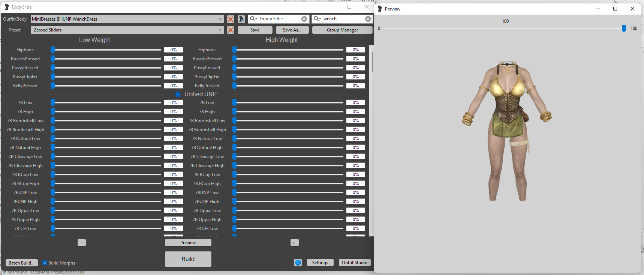This screenshot has width=644, height=275.
Task: Click High Weight 7B CH Low percentage field
Action: 356,229
